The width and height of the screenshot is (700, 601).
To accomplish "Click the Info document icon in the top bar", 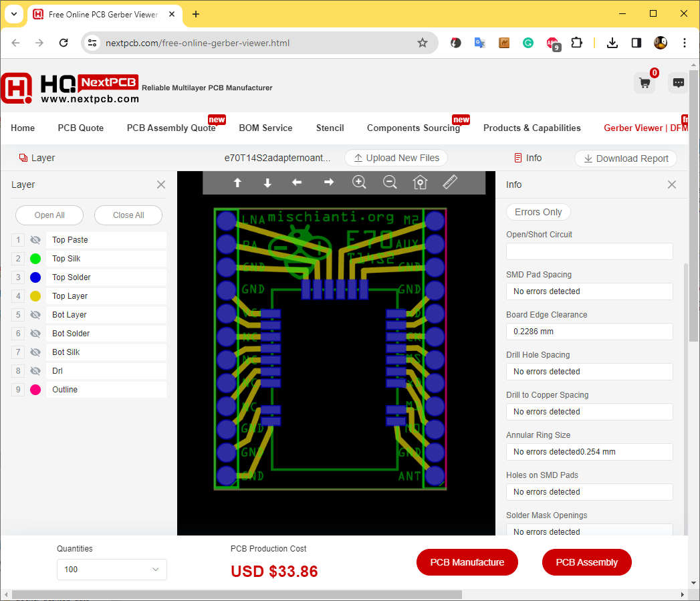I will 519,158.
